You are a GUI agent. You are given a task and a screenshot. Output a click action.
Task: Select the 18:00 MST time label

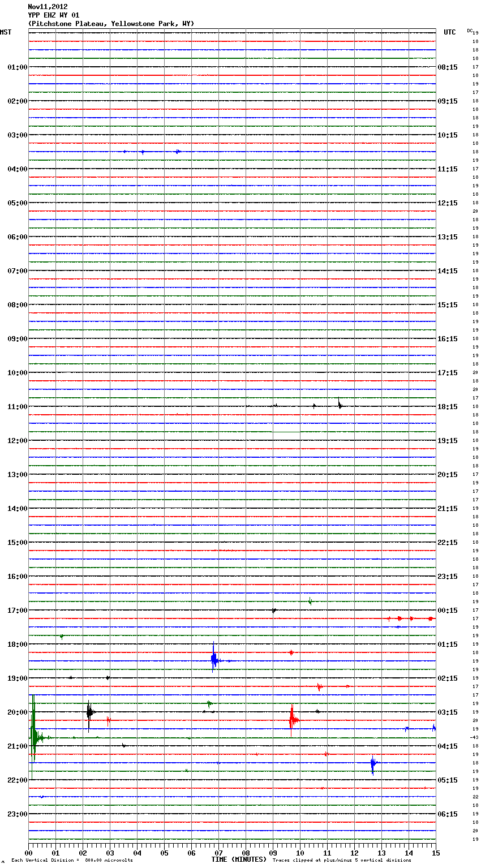tap(17, 644)
